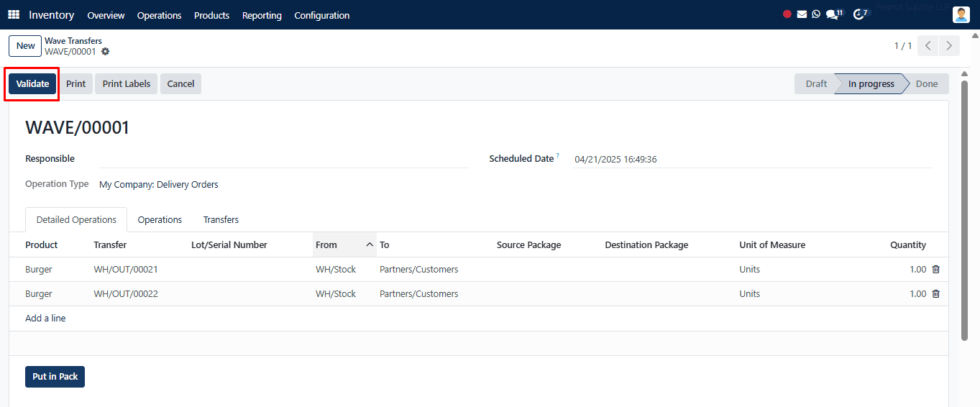
Task: Sort by From column using the caret arrow
Action: tap(370, 245)
